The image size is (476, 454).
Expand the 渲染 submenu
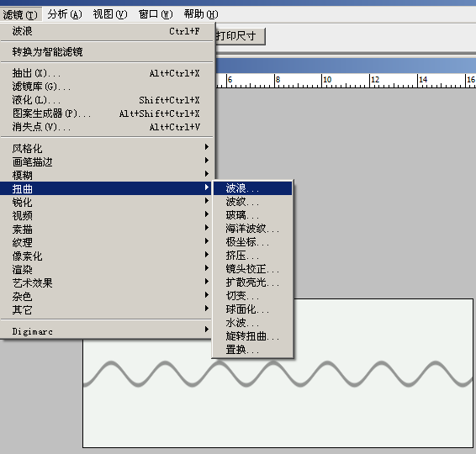[x=106, y=270]
